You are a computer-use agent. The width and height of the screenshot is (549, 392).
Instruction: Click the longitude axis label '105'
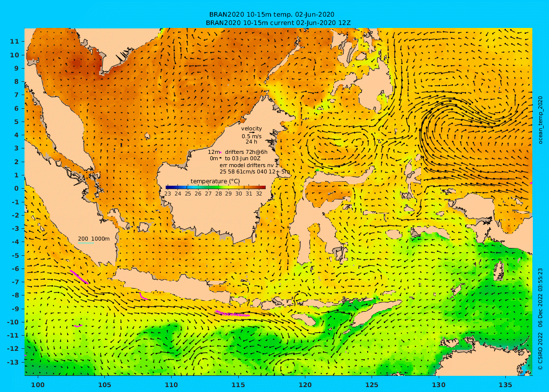coord(105,385)
